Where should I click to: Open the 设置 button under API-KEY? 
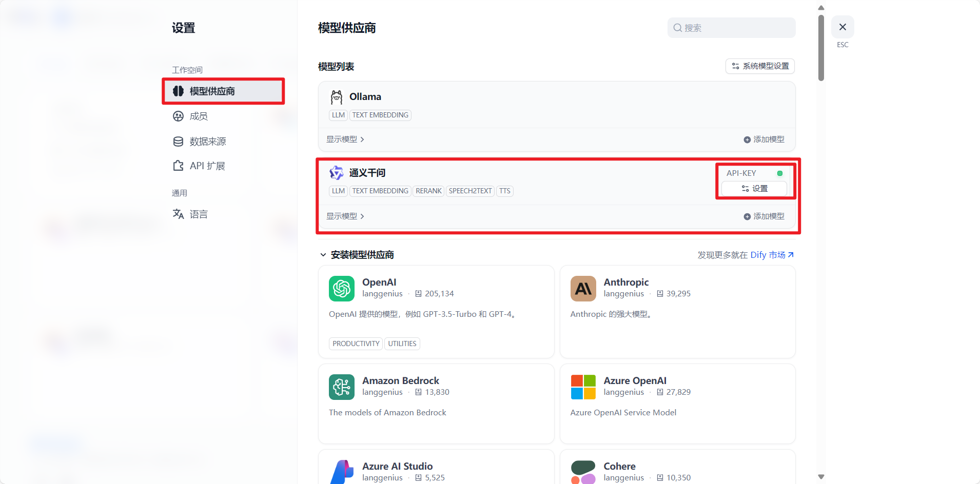pyautogui.click(x=754, y=189)
